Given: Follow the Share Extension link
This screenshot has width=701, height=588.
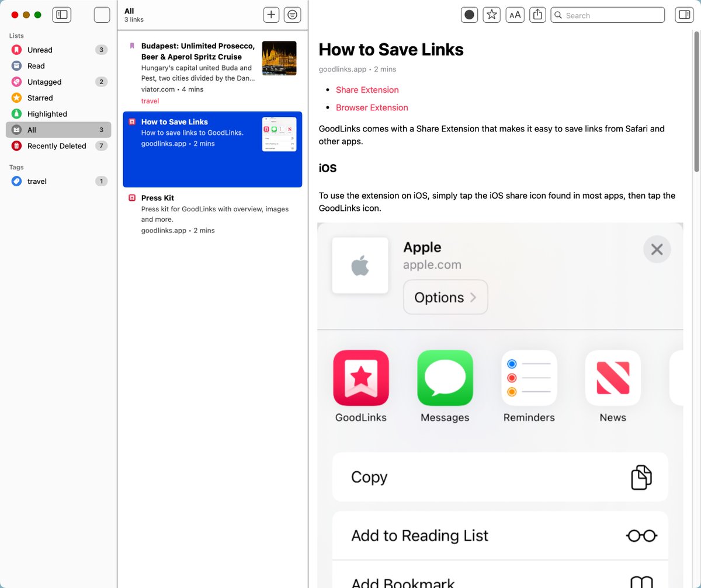Looking at the screenshot, I should click(x=367, y=90).
